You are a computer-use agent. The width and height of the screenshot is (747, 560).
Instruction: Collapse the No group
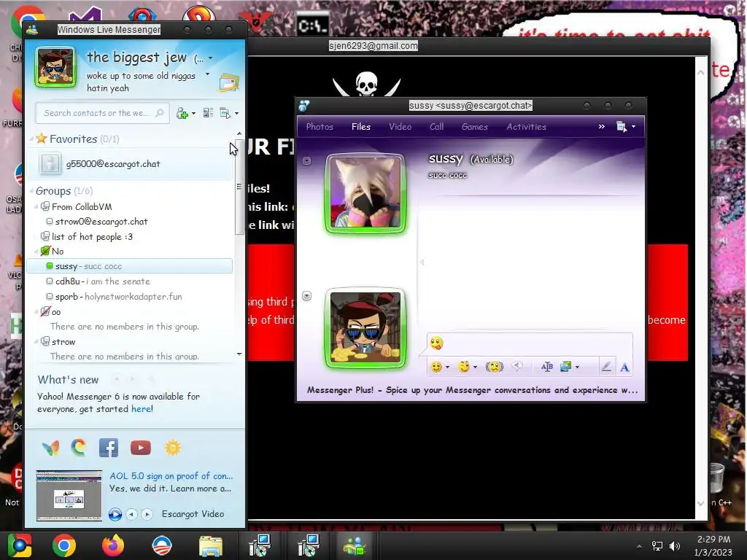click(x=36, y=251)
